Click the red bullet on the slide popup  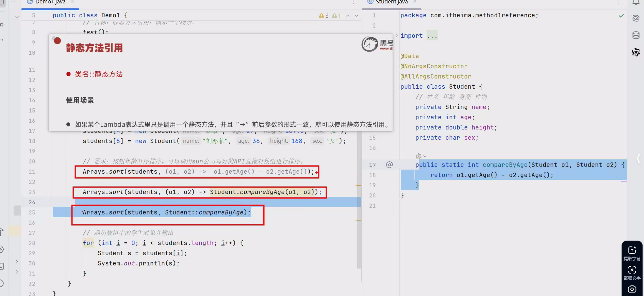coord(57,41)
